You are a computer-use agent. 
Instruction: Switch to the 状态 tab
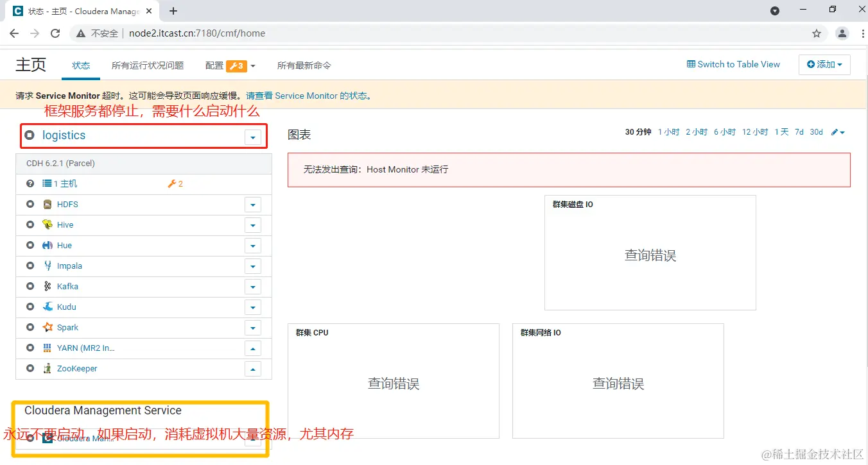point(81,65)
